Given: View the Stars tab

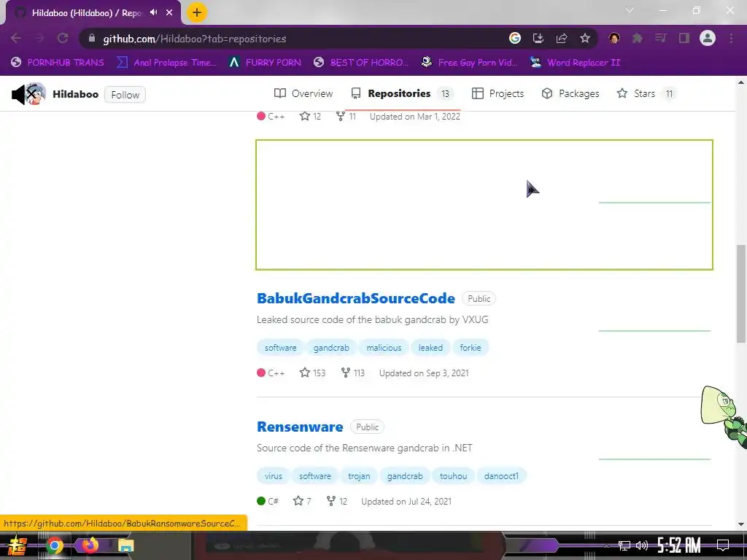Looking at the screenshot, I should tap(646, 93).
